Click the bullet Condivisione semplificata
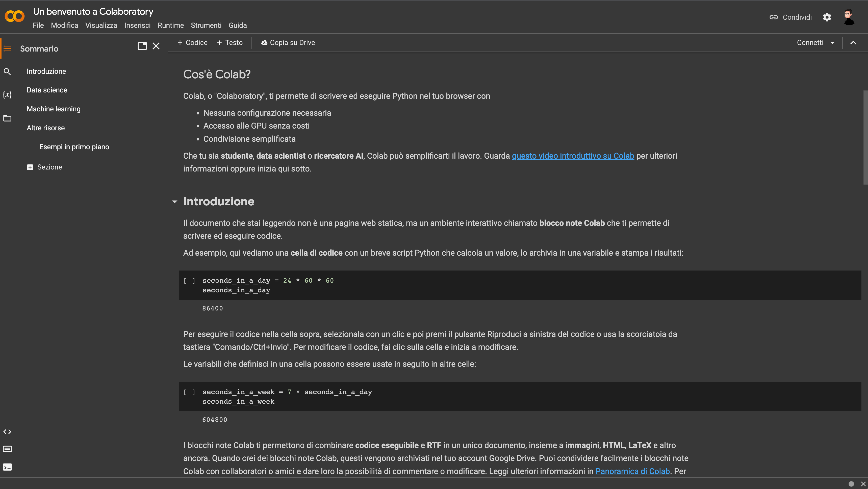The height and width of the screenshot is (489, 868). 249,139
